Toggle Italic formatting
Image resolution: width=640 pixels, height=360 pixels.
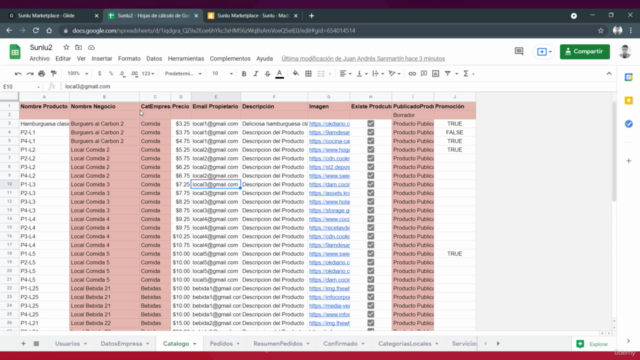[256, 74]
